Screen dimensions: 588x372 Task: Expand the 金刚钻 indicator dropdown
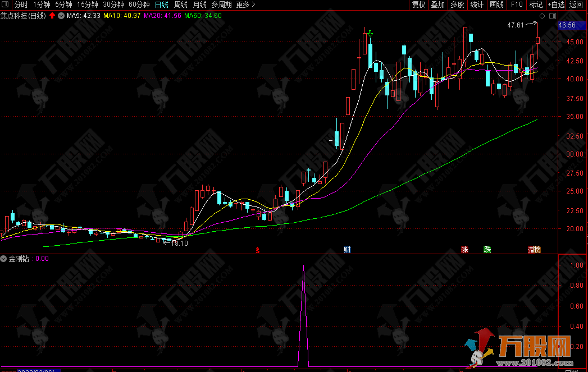pyautogui.click(x=4, y=259)
